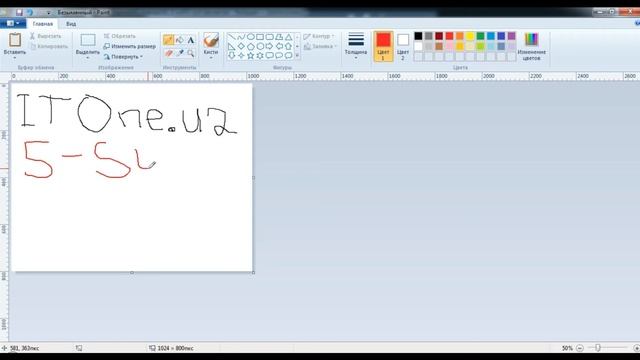The height and width of the screenshot is (360, 640).
Task: Open the Изменение цветов color editor
Action: [x=531, y=47]
